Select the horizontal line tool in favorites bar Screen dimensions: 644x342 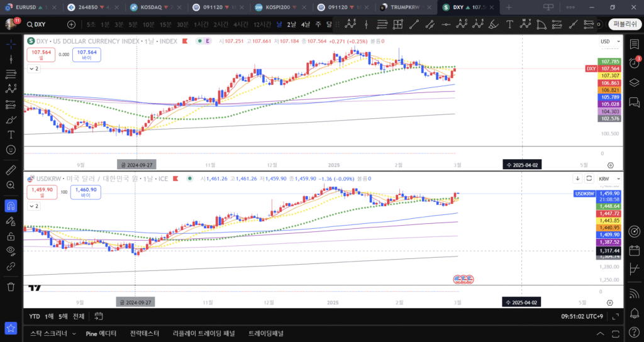(446, 25)
